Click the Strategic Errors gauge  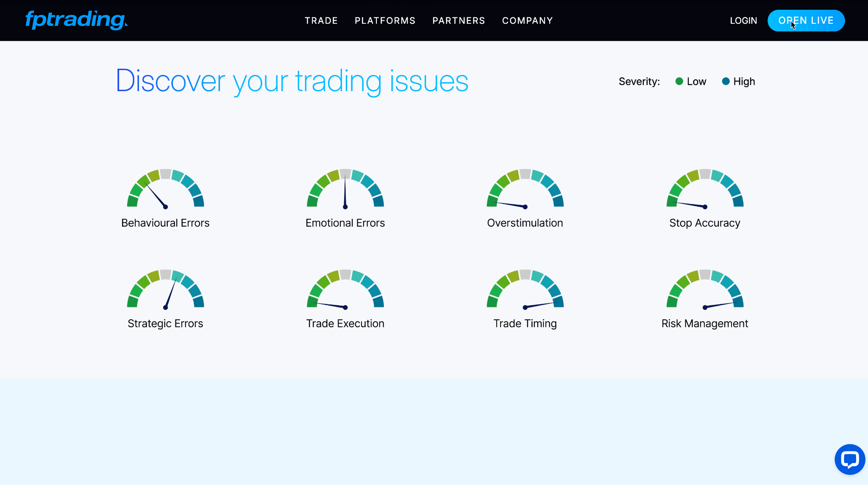coord(166,289)
